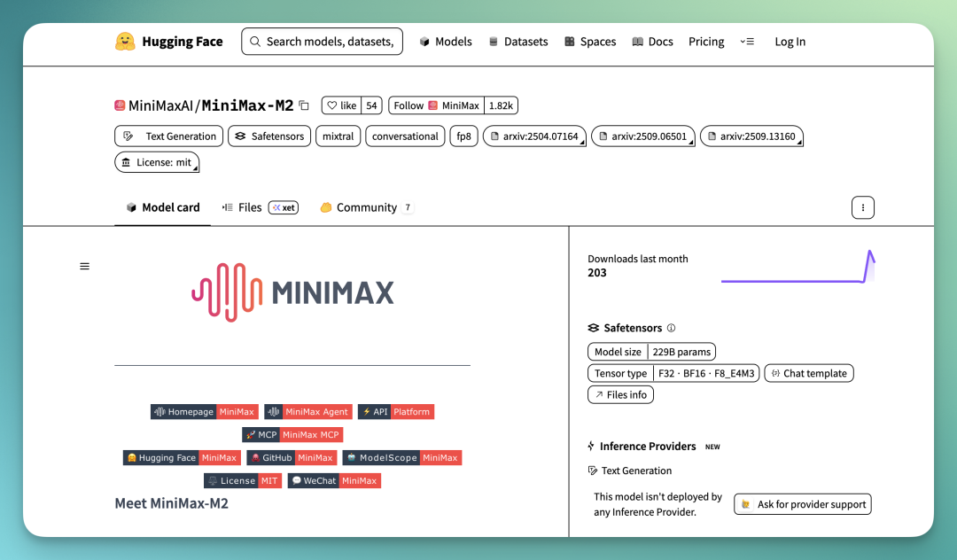Viewport: 957px width, 560px height.
Task: Click the downloads last month chart
Action: pos(797,267)
